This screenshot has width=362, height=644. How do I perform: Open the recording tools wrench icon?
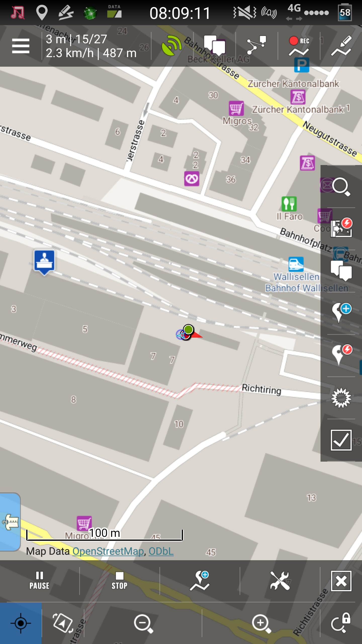pyautogui.click(x=280, y=581)
